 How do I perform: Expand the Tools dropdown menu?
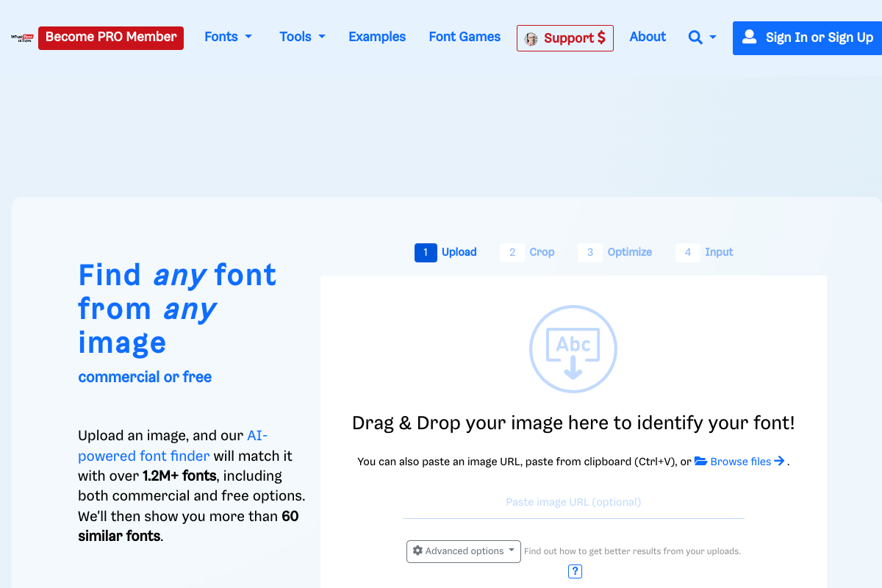click(302, 37)
